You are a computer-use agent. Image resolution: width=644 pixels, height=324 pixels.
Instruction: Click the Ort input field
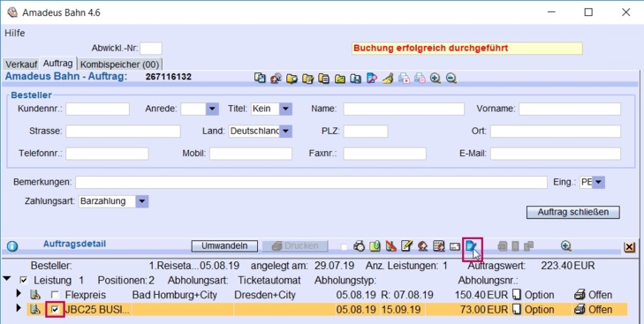(556, 131)
